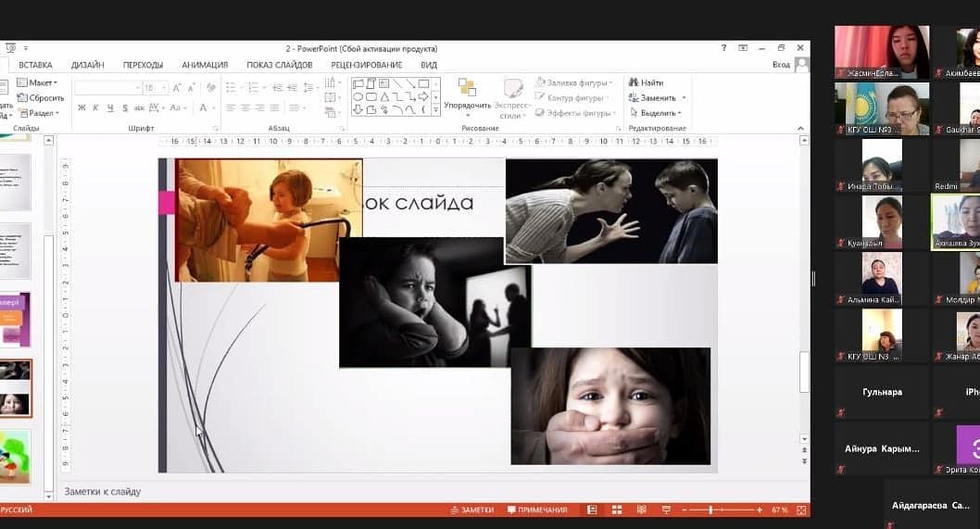The height and width of the screenshot is (529, 980).
Task: Open the Select (Выделить) dropdown
Action: coord(657,113)
